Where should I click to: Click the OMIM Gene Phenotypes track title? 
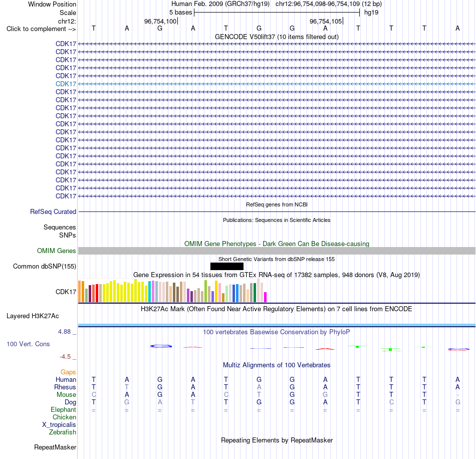point(277,244)
